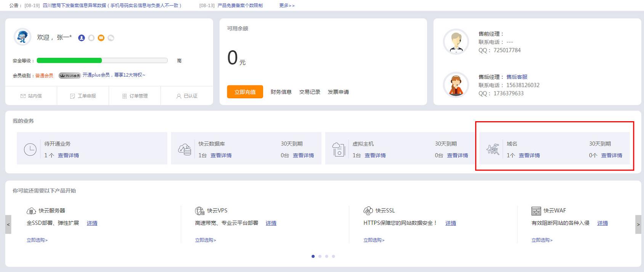Open the 产品免费备案个数限制 announcement
Viewport: 644px width, 272px height.
[x=240, y=5]
